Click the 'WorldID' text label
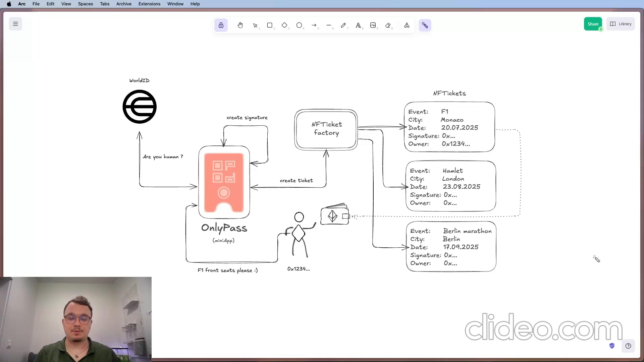The width and height of the screenshot is (644, 362). click(x=139, y=80)
